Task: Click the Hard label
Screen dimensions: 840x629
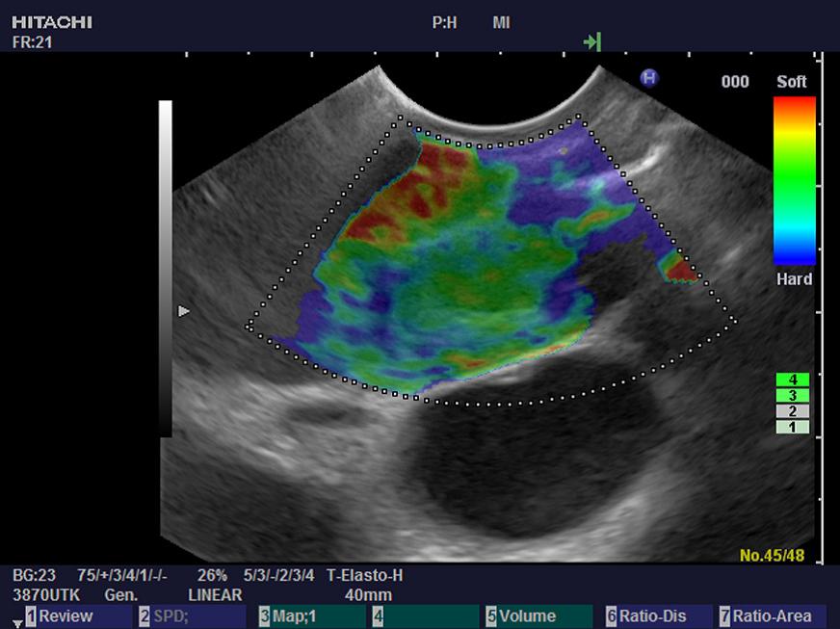Action: tap(794, 279)
